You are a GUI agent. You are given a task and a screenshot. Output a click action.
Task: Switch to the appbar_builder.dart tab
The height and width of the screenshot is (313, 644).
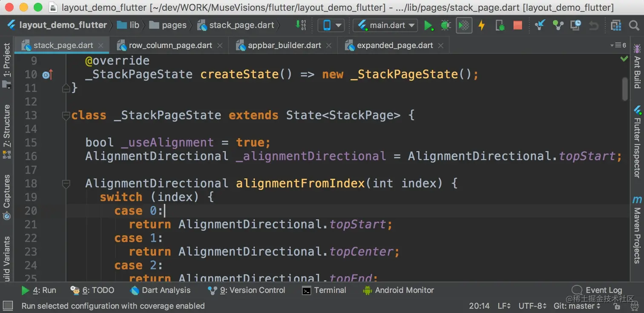tap(284, 46)
